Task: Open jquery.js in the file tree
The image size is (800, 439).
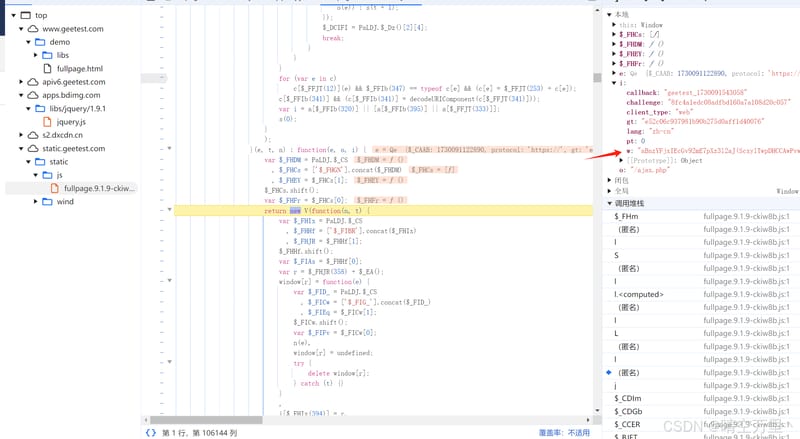Action: (71, 121)
